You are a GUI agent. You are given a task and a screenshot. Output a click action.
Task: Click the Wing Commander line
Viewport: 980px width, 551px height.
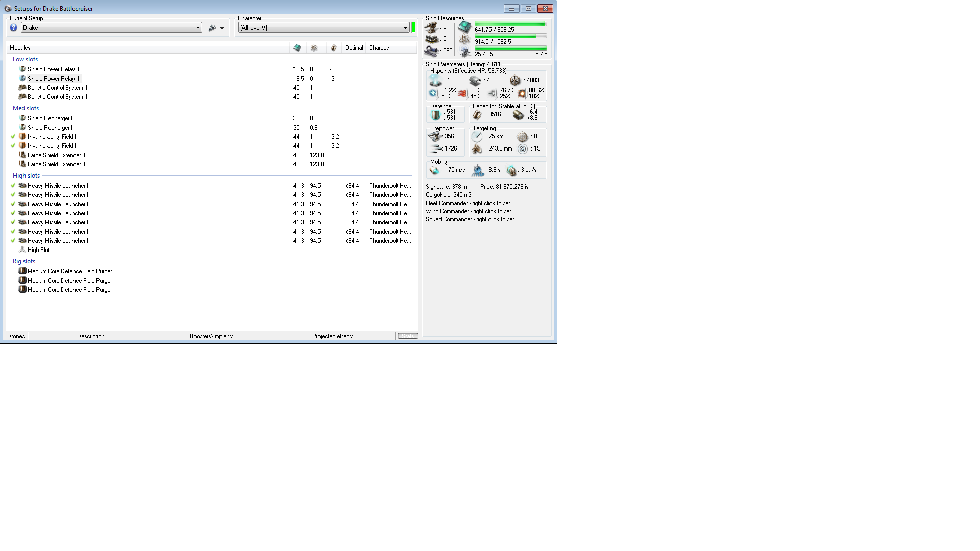point(468,211)
